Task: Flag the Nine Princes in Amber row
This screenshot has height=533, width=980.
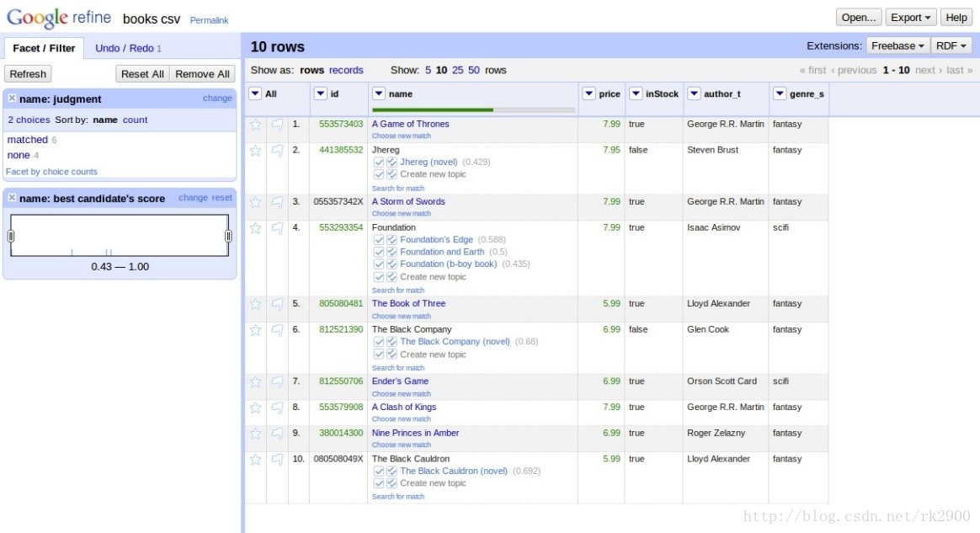Action: click(278, 434)
